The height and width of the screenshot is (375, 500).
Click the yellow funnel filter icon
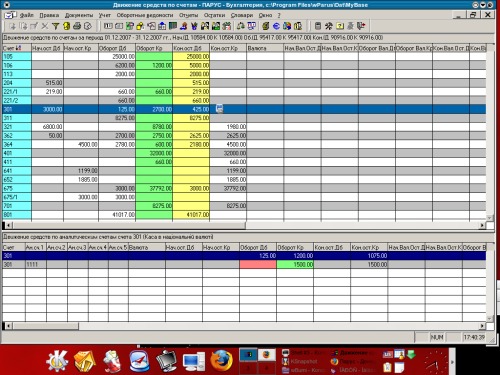pos(56,26)
